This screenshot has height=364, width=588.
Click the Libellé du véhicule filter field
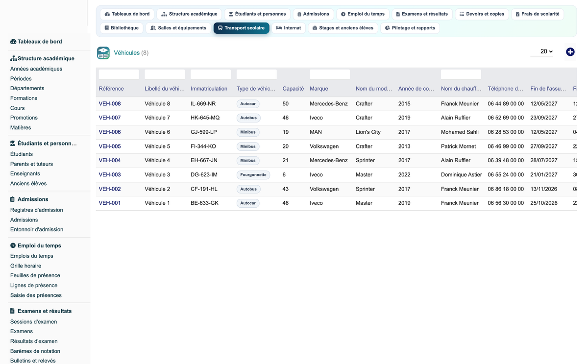165,74
